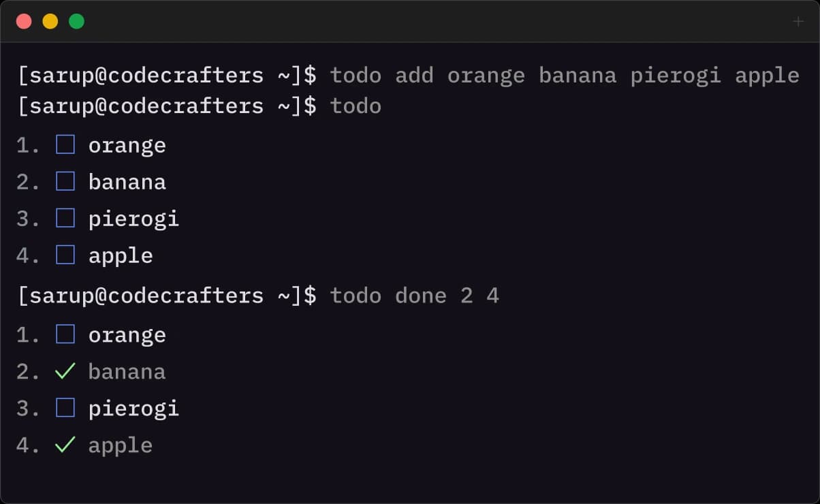Check the box next to banana in the first list
Viewport: 820px width, 504px height.
coord(65,180)
